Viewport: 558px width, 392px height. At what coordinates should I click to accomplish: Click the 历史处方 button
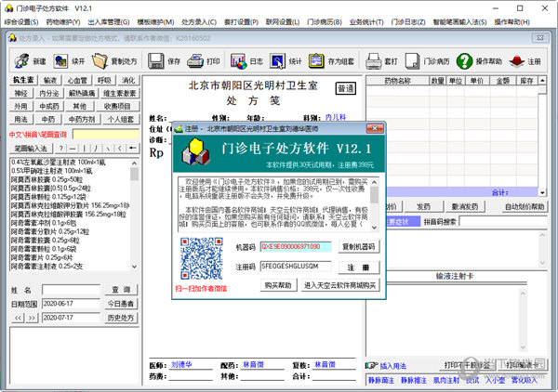click(121, 318)
